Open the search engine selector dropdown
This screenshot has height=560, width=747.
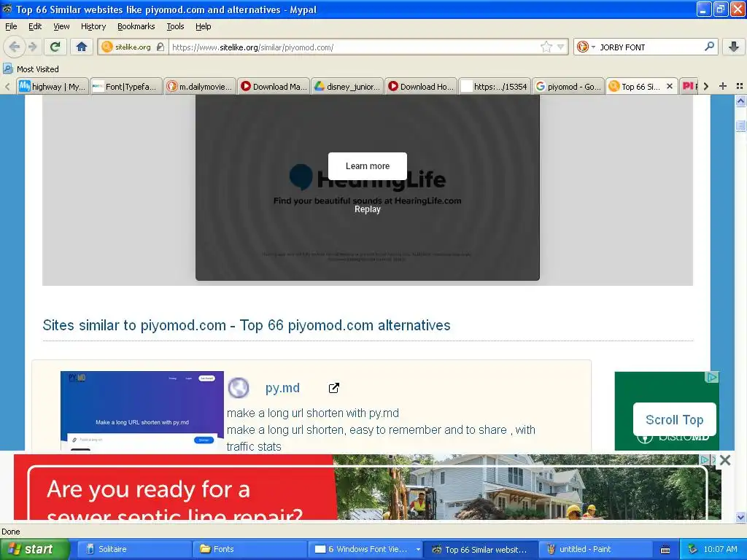pos(586,47)
